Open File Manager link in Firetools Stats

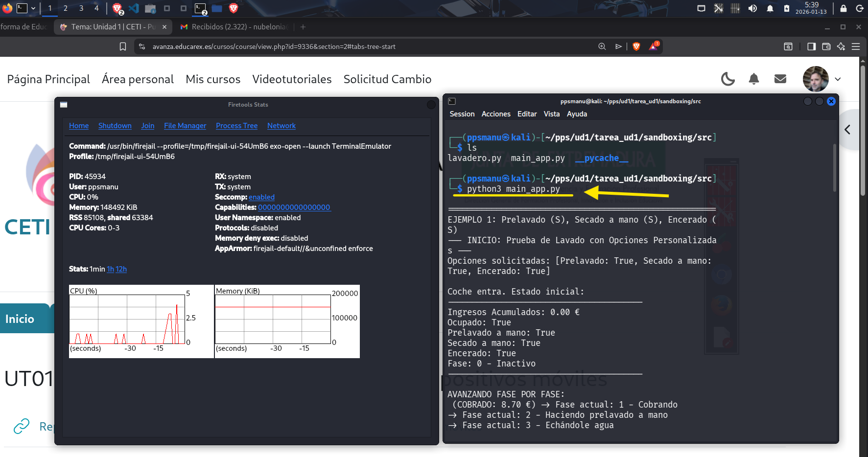185,126
